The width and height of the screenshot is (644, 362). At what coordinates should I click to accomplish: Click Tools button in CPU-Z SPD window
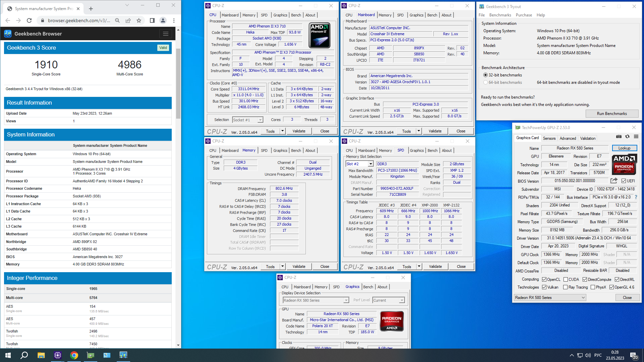pos(407,266)
